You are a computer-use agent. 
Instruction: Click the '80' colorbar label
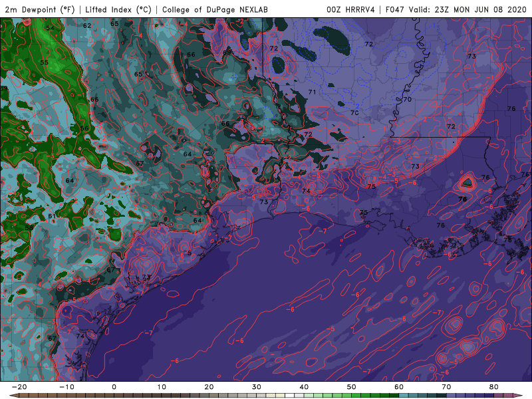[x=494, y=387]
